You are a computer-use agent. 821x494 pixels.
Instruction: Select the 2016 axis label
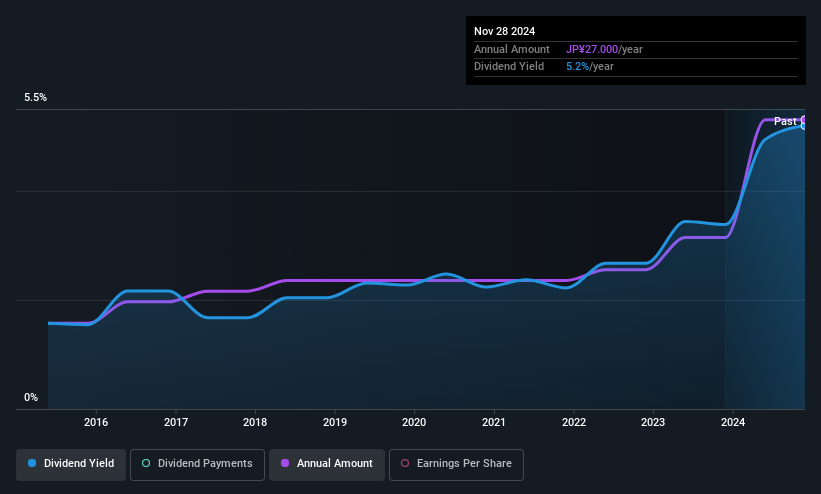(x=96, y=422)
